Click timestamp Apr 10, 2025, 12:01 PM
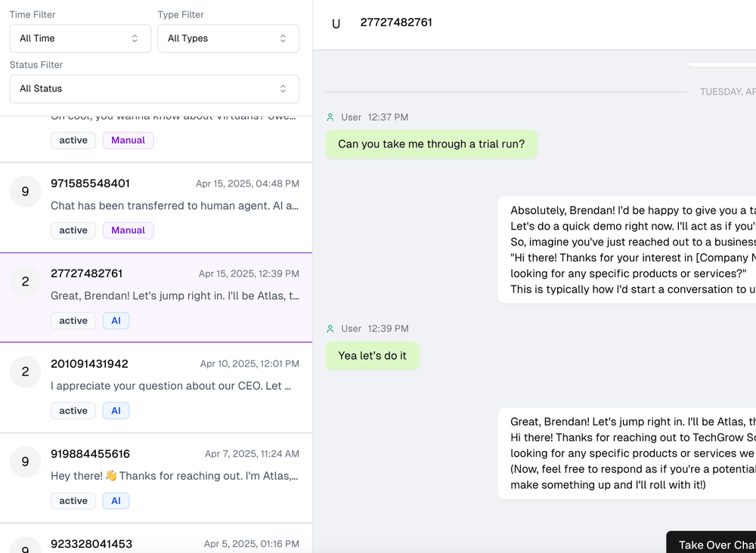 pos(249,363)
